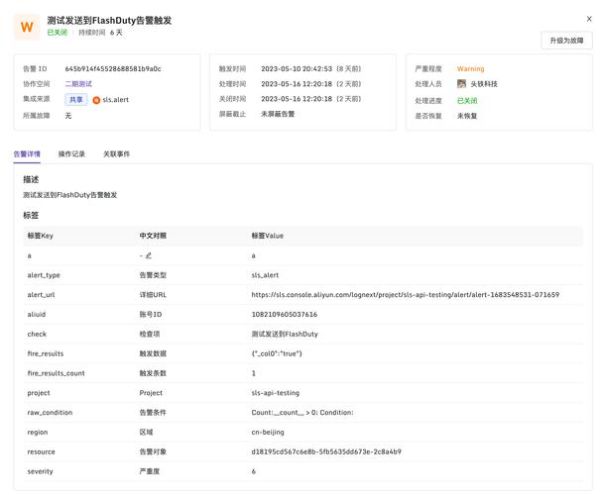Click the orange W severity avatar icon

point(27,27)
